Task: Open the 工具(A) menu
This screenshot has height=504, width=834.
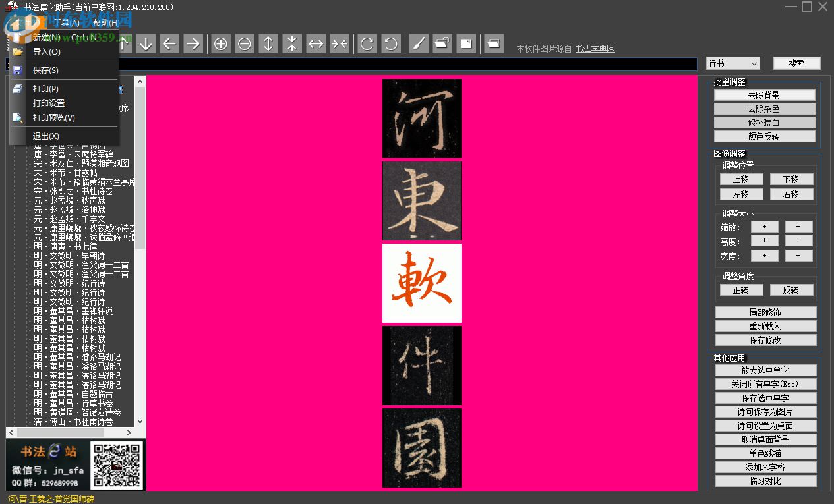Action: pyautogui.click(x=66, y=22)
